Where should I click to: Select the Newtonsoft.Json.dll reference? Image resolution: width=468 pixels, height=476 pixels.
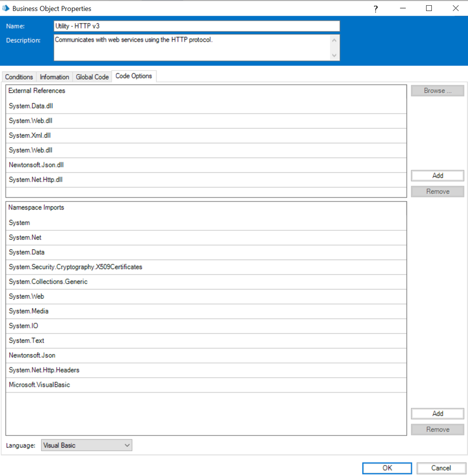(x=206, y=165)
